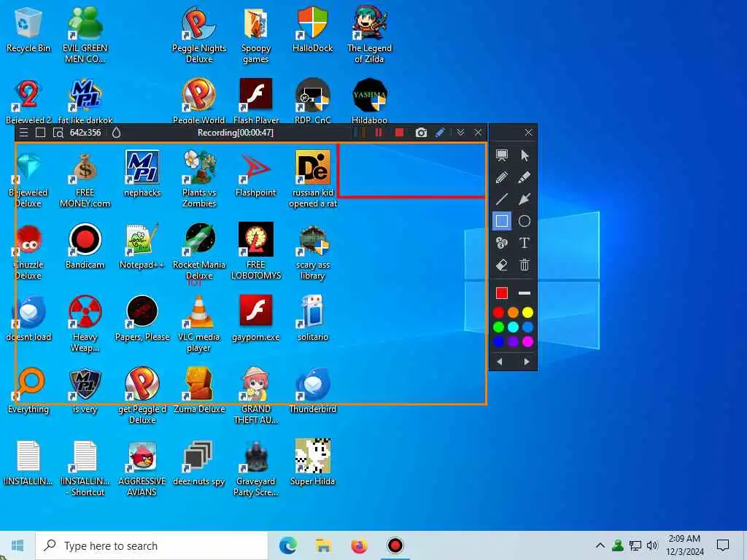
Task: Open VLC media player shortcut
Action: point(198,324)
